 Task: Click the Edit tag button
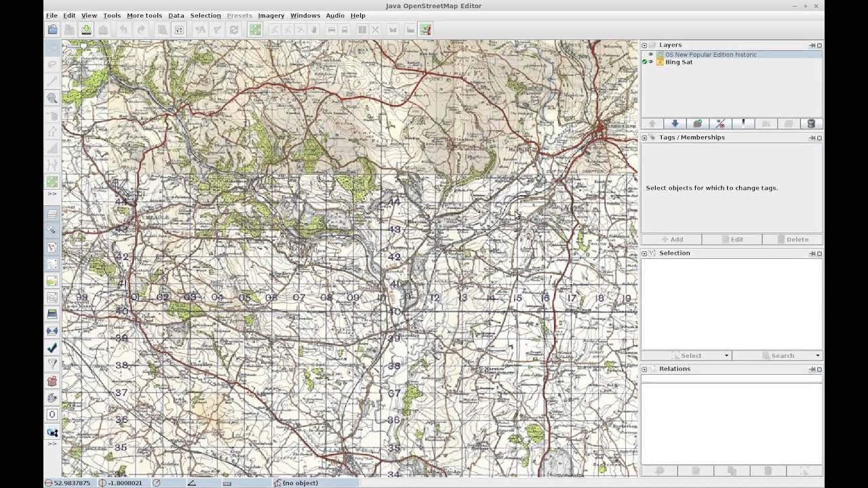point(732,240)
